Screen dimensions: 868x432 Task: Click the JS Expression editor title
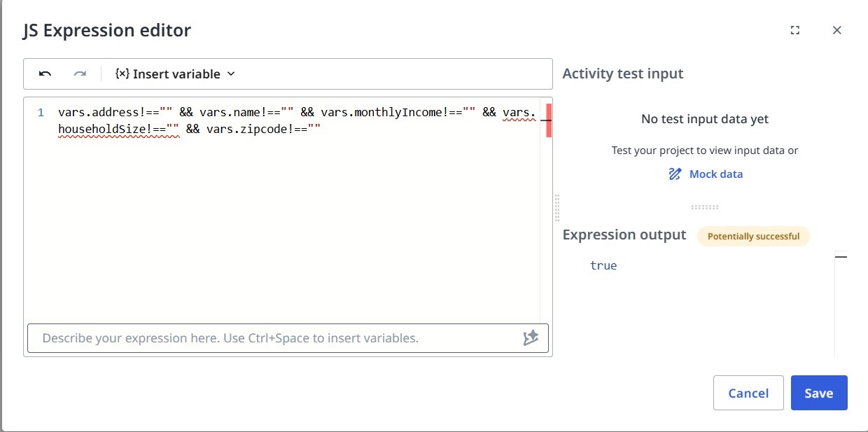(107, 30)
